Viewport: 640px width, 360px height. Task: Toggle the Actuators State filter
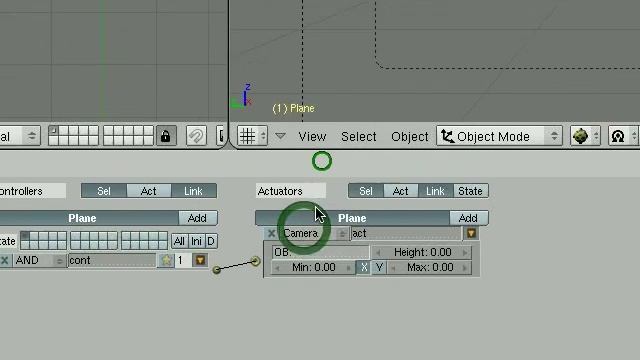470,191
